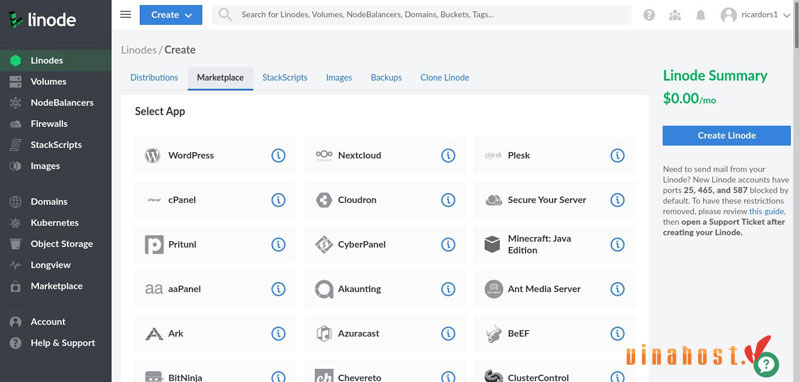Show info for BeEF app
The width and height of the screenshot is (800, 382).
617,334
